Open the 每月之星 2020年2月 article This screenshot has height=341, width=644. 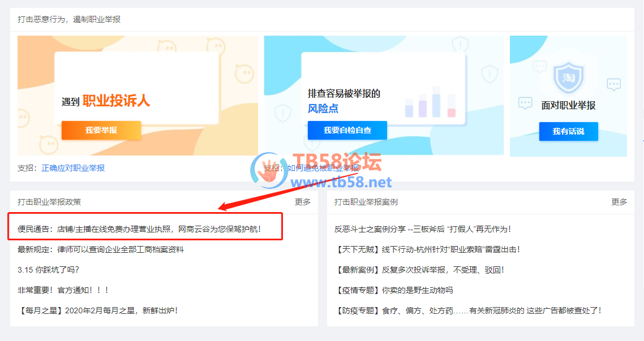97,310
